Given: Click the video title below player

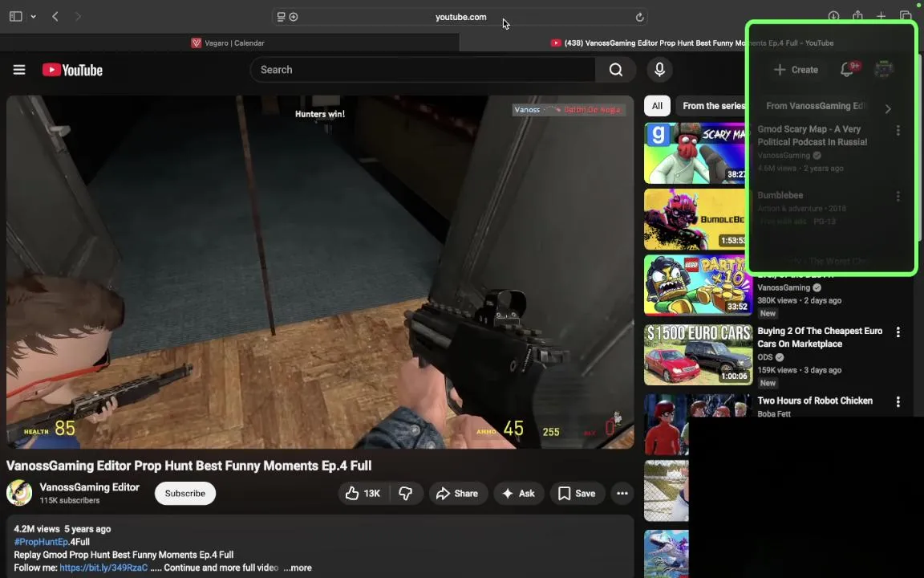Looking at the screenshot, I should pyautogui.click(x=188, y=466).
